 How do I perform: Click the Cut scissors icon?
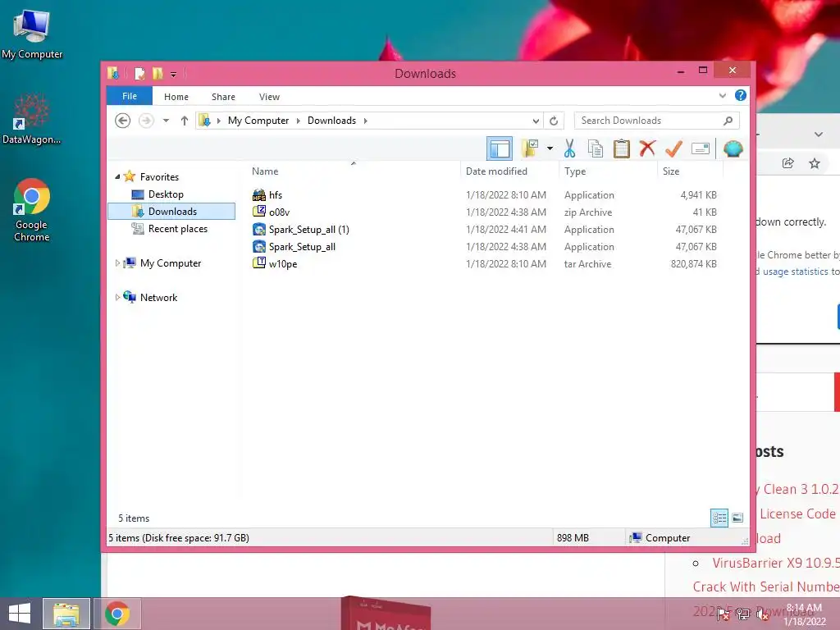pos(569,148)
